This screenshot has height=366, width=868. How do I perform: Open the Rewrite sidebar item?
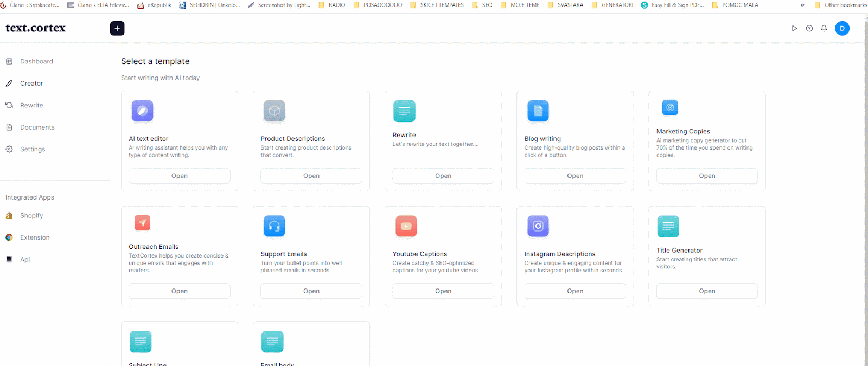31,105
